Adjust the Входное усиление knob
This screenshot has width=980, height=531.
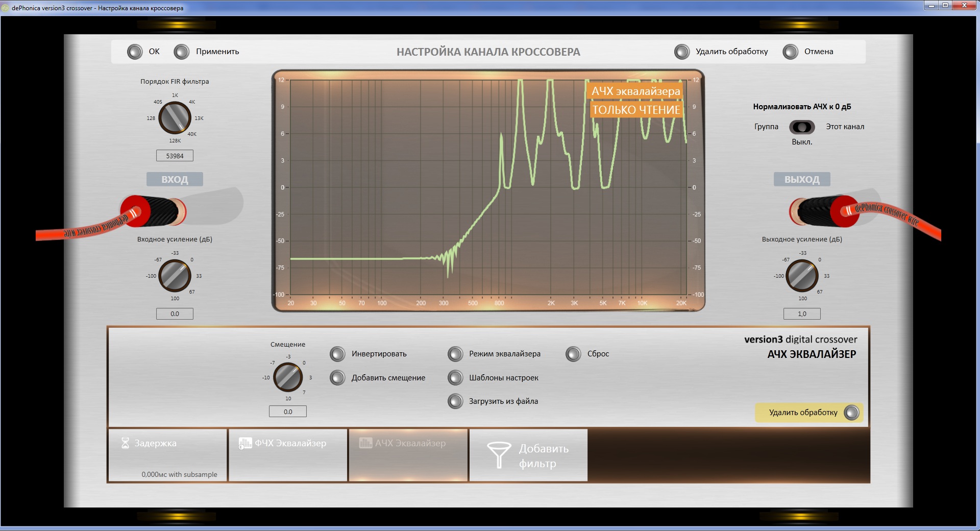(x=175, y=276)
